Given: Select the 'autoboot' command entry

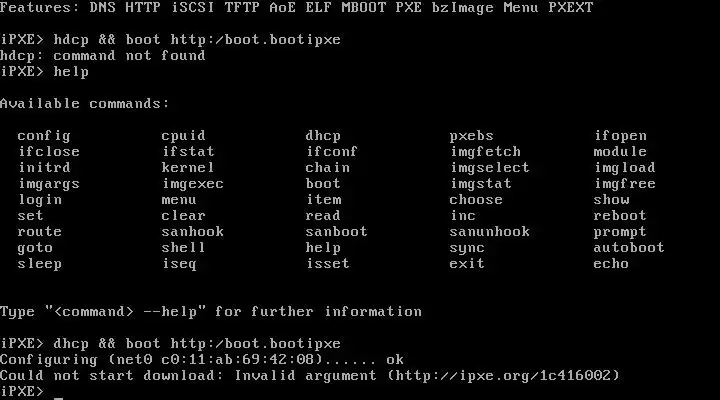Looking at the screenshot, I should (629, 248).
